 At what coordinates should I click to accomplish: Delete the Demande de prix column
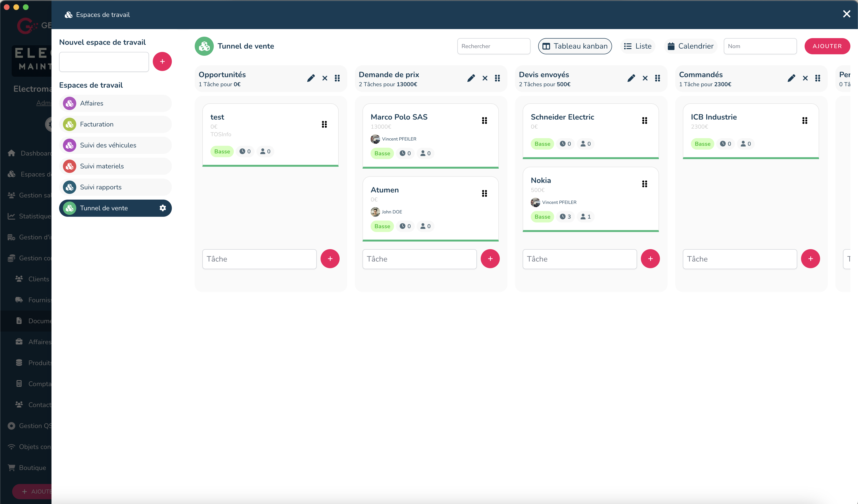(x=485, y=78)
